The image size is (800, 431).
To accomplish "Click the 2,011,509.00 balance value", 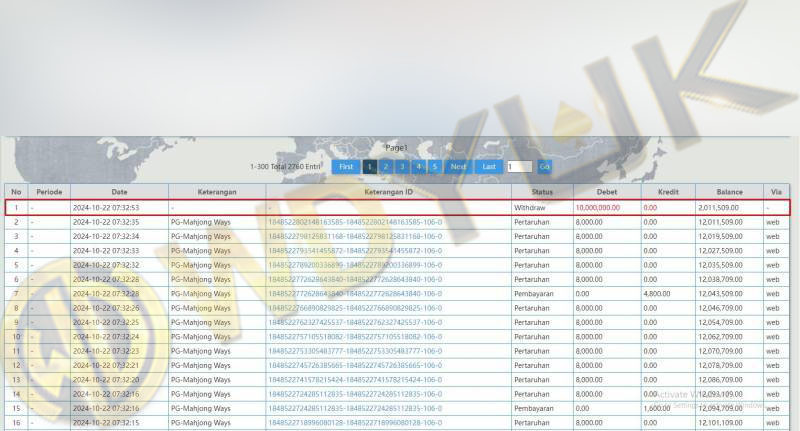I will [718, 208].
